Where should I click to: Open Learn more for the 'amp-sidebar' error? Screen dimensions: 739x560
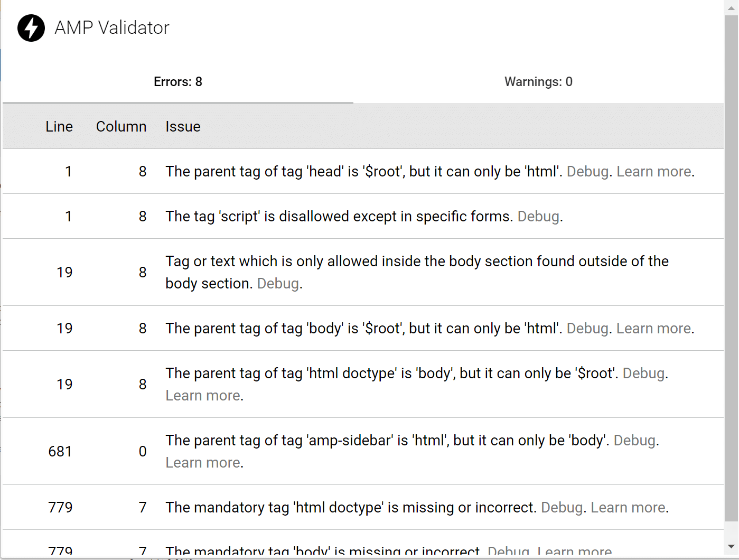(203, 462)
